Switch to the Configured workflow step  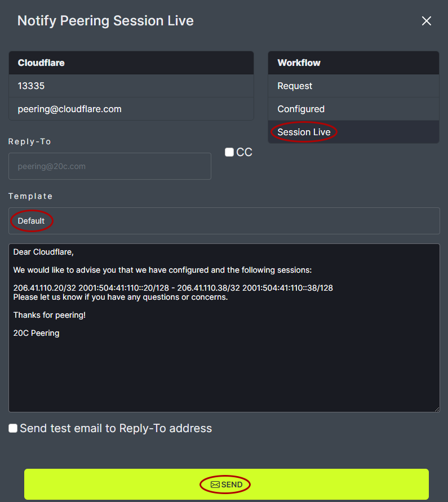[353, 109]
